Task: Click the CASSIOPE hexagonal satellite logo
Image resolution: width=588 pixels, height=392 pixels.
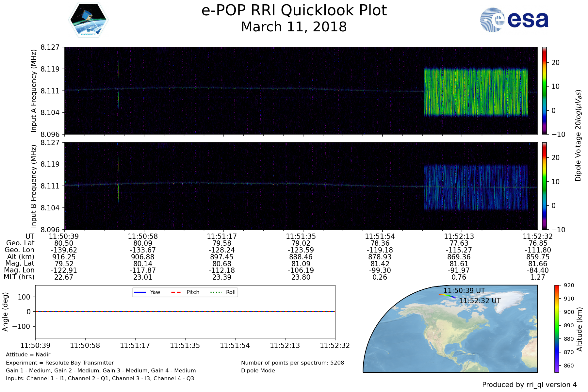Action: [88, 20]
